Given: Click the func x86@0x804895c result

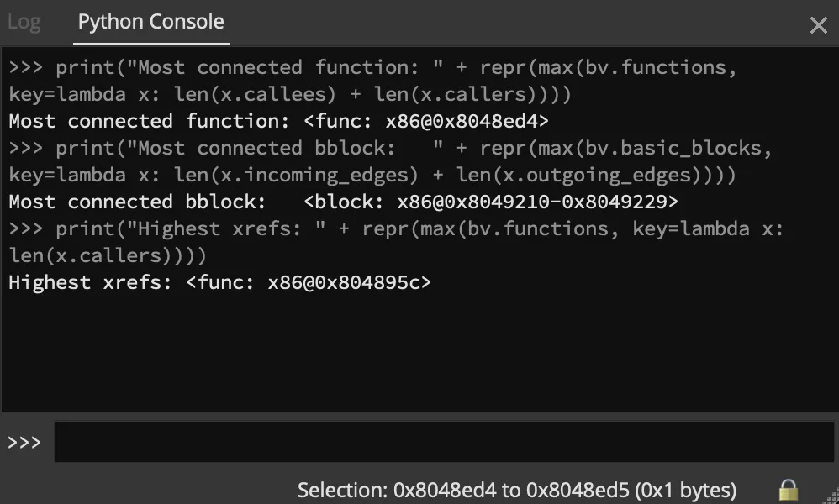Looking at the screenshot, I should tap(309, 283).
